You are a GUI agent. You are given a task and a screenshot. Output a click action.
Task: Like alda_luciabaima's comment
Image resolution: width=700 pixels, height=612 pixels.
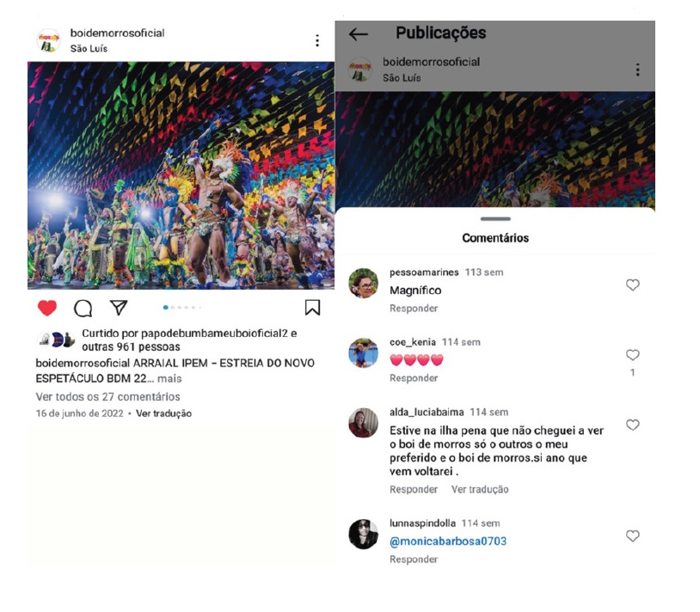click(x=633, y=425)
